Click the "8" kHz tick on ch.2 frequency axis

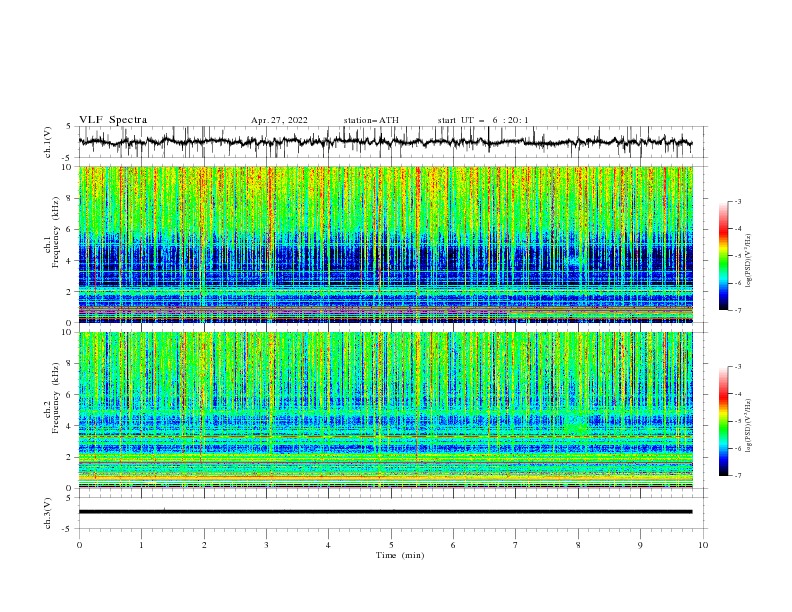pos(71,364)
